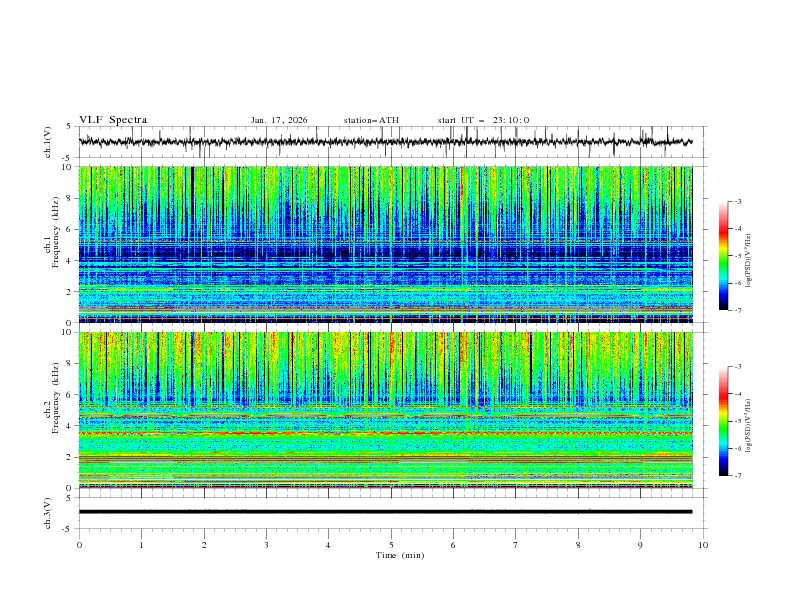Click the "ch.3(V)" waveform axis label
Image resolution: width=792 pixels, height=612 pixels.
click(x=48, y=513)
